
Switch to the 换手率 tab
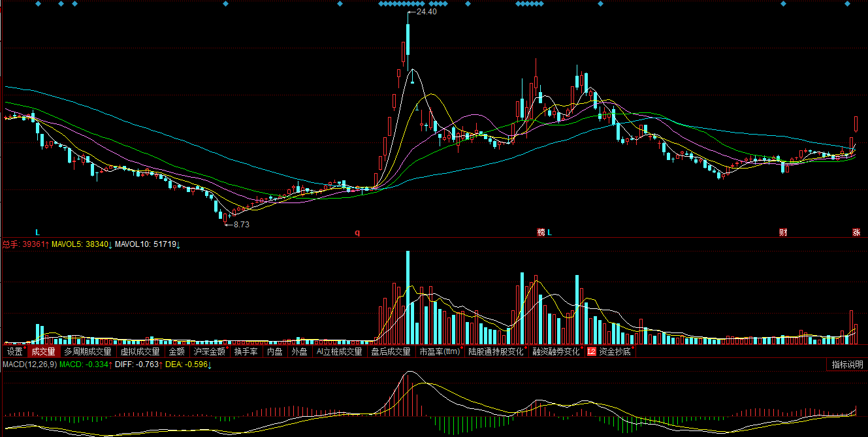point(246,351)
